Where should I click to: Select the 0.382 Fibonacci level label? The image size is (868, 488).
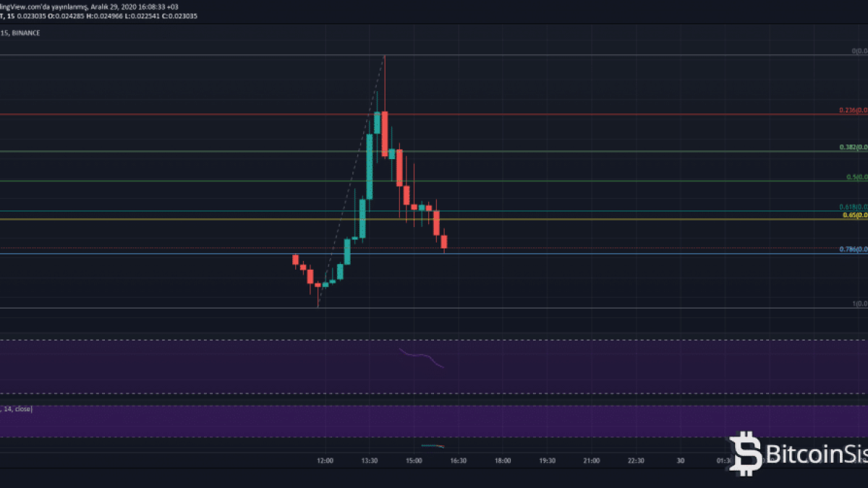point(853,147)
